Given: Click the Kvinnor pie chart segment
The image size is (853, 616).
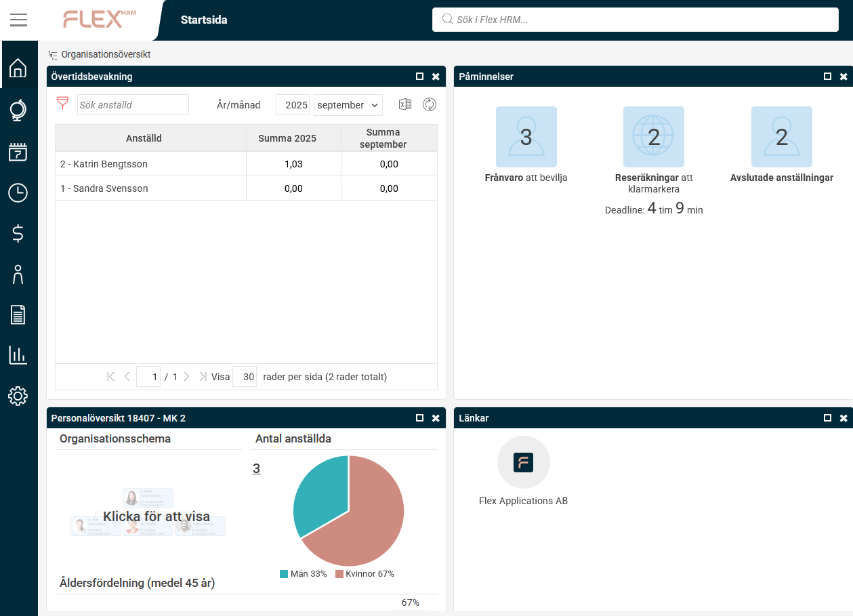Looking at the screenshot, I should tap(366, 522).
